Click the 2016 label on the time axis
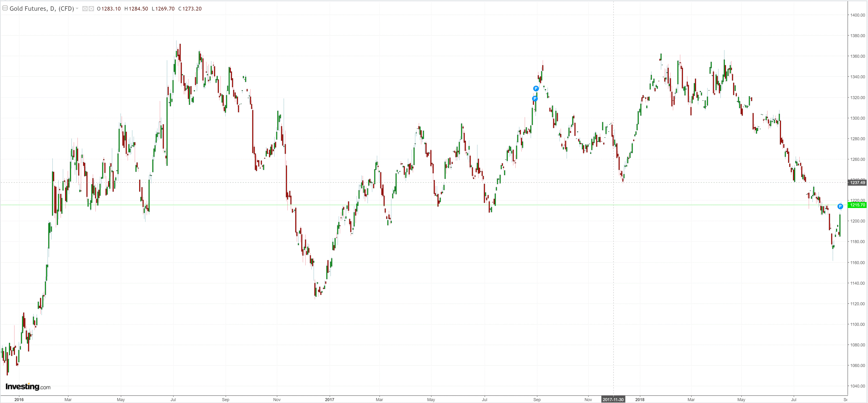 [19, 400]
